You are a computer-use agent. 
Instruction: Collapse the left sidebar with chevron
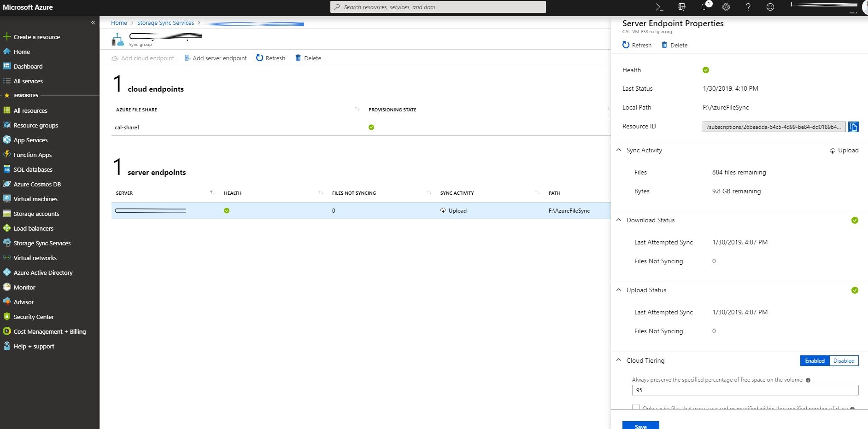(93, 23)
